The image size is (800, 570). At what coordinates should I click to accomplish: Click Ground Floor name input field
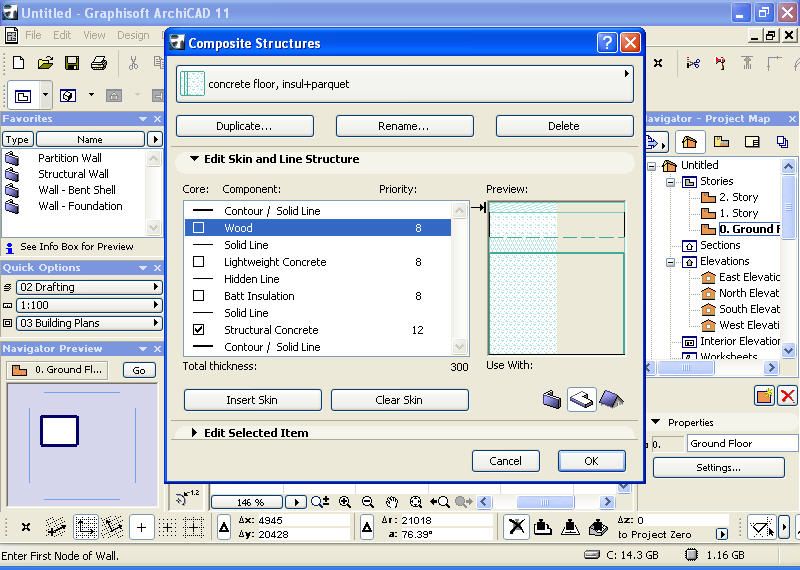742,443
